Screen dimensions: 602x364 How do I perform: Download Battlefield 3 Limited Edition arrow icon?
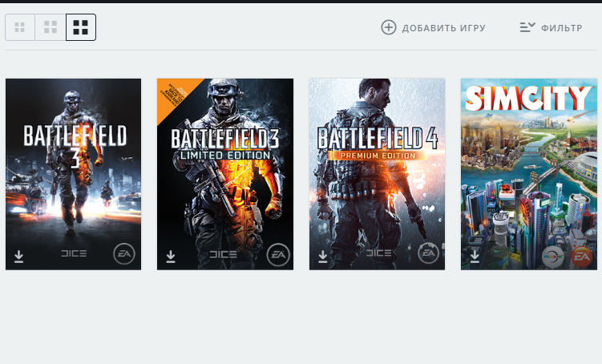pos(171,257)
